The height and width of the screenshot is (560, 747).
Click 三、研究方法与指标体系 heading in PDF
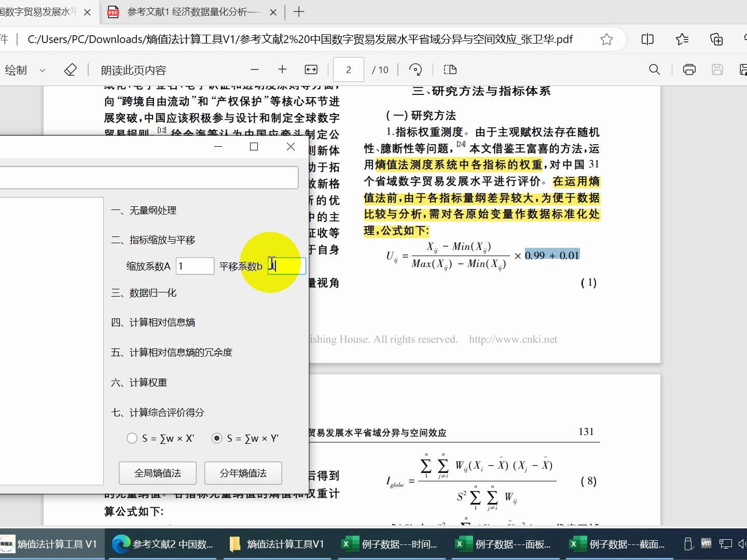click(481, 91)
